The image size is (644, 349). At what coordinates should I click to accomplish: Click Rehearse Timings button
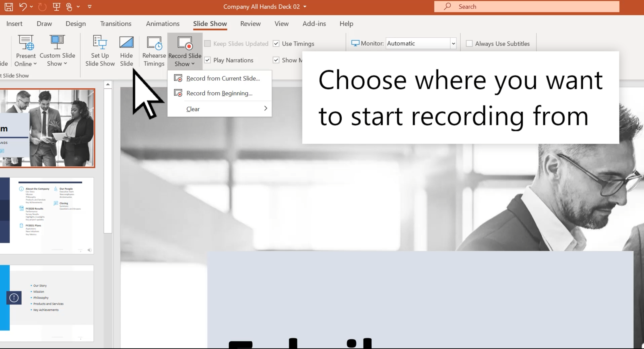click(154, 51)
